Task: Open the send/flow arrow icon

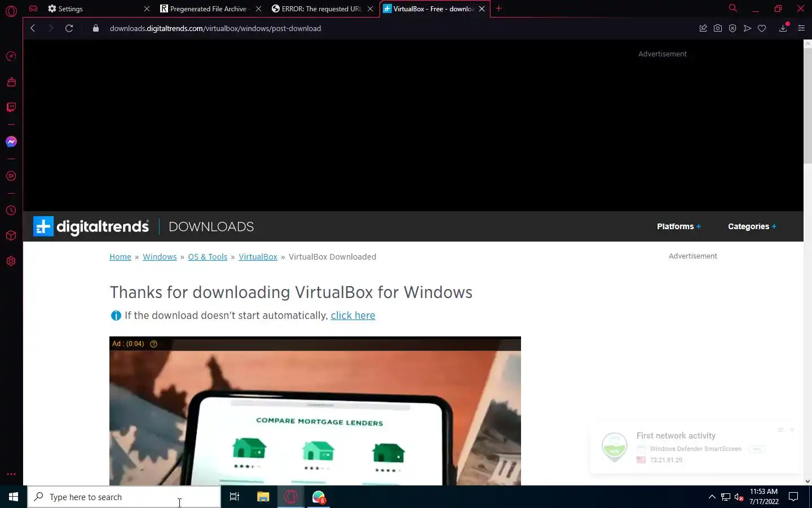Action: click(747, 28)
